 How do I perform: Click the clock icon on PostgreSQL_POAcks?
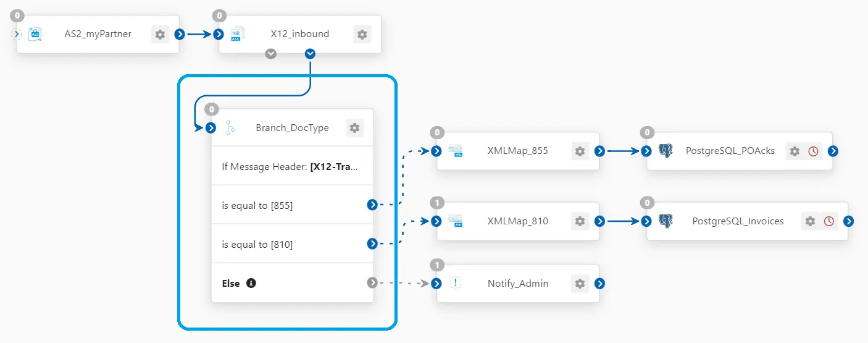pyautogui.click(x=813, y=151)
